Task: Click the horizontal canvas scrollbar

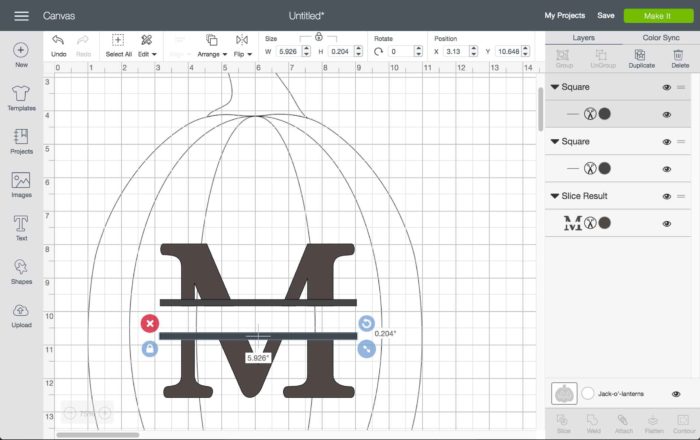Action: click(x=98, y=435)
